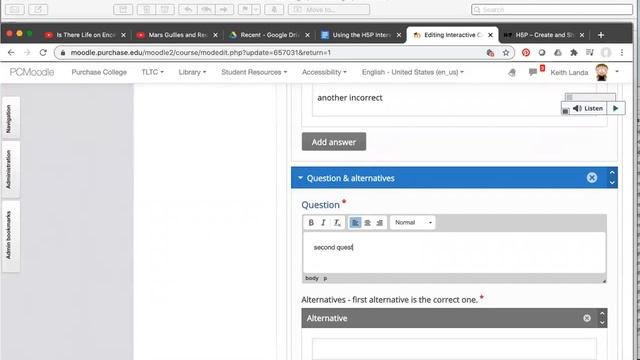Screen dimensions: 640x360
Task: Open the Normal paragraph format dropdown
Action: (x=413, y=222)
